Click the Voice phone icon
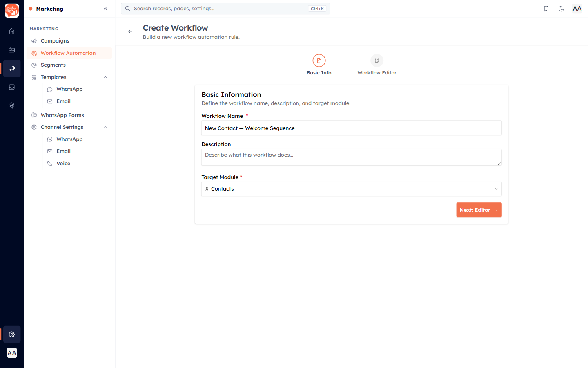Image resolution: width=588 pixels, height=368 pixels. coord(50,164)
